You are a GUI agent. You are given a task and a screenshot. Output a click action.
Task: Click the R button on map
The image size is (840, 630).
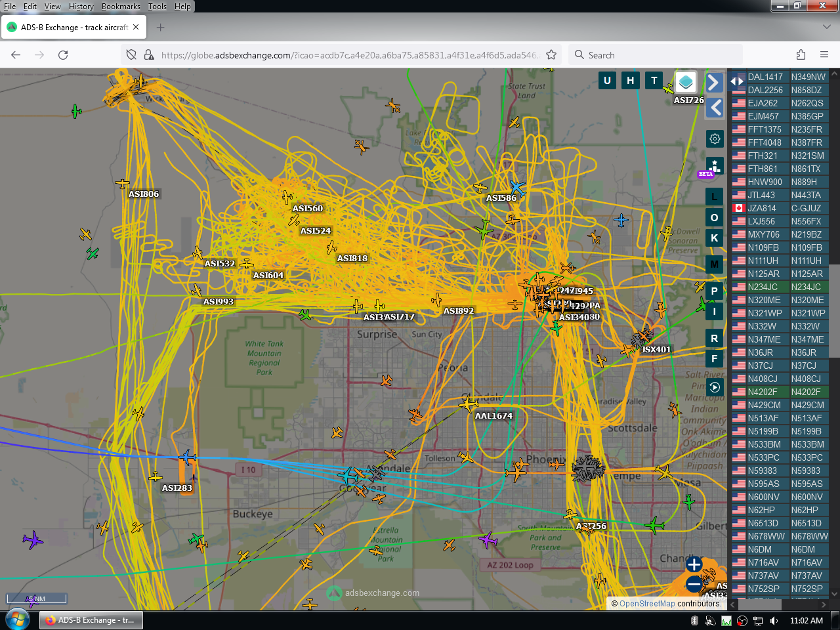[x=714, y=339]
